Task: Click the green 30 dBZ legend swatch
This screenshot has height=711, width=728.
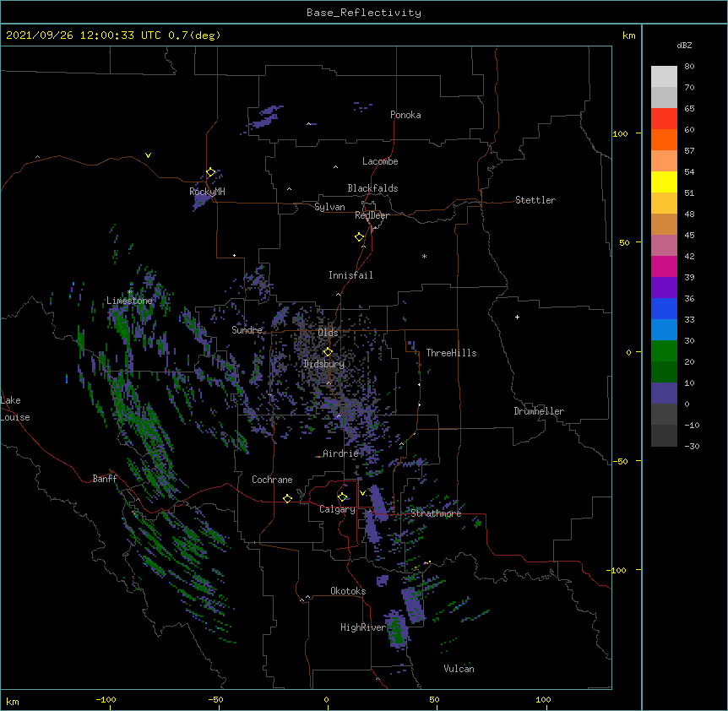Action: (664, 351)
